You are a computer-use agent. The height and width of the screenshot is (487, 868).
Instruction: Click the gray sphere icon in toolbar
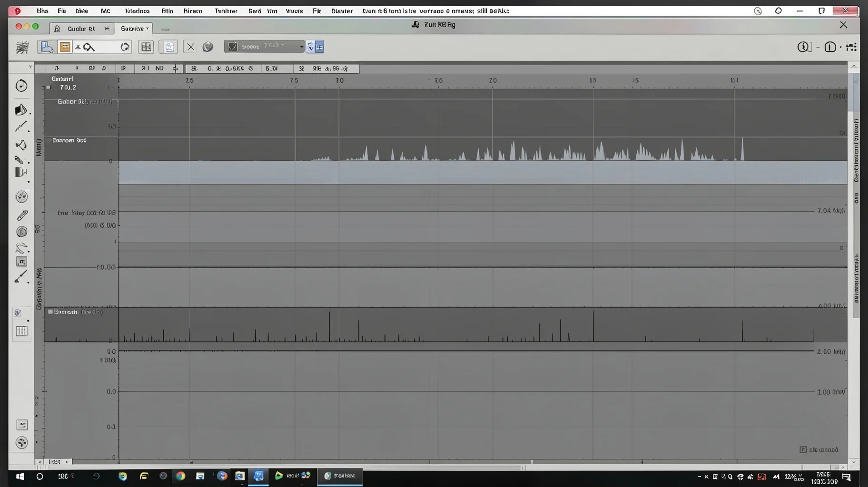coord(207,47)
